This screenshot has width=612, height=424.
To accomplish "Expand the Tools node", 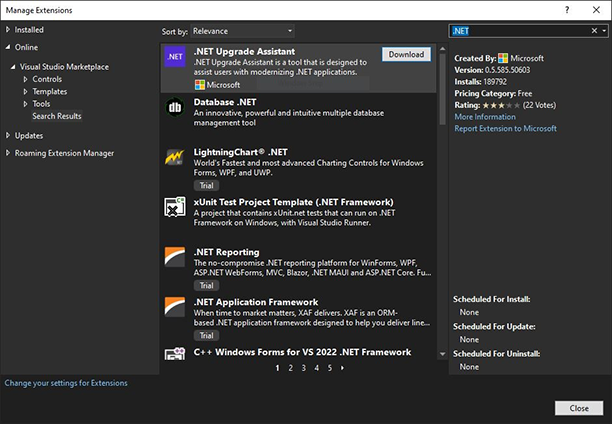I will 25,104.
